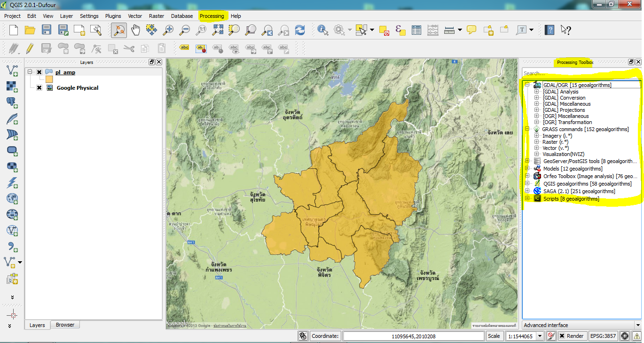Open the Composer Manager wrench icon
The width and height of the screenshot is (644, 343).
tap(96, 30)
